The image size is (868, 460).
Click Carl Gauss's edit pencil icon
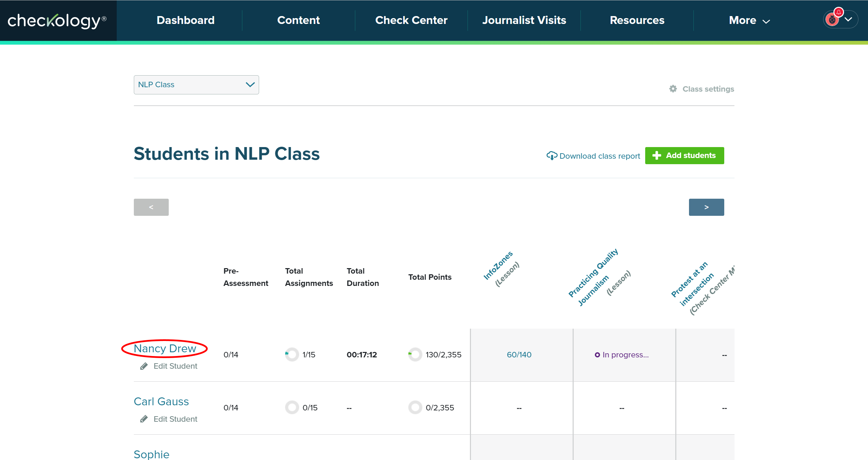tap(144, 419)
